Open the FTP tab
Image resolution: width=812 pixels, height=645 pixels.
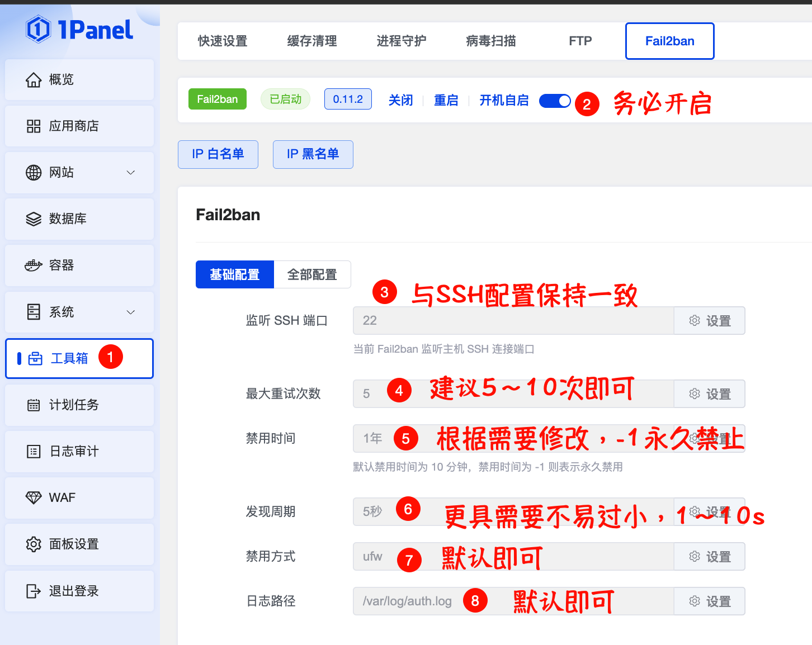click(580, 41)
